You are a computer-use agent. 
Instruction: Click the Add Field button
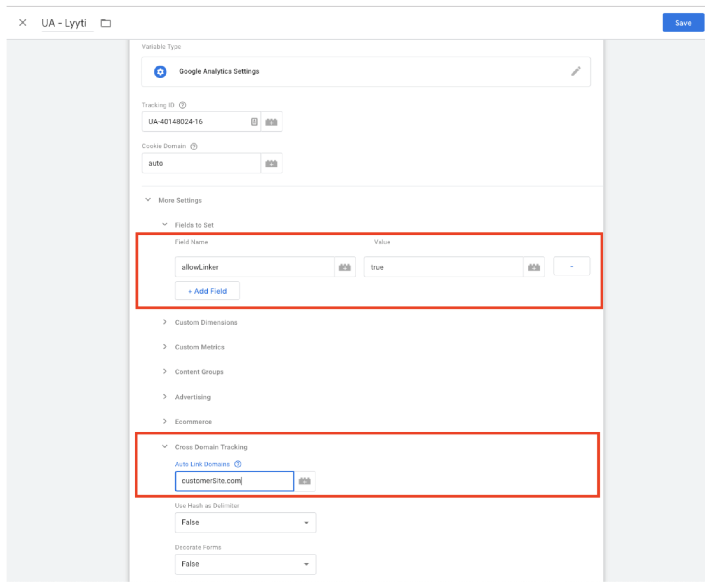(207, 291)
